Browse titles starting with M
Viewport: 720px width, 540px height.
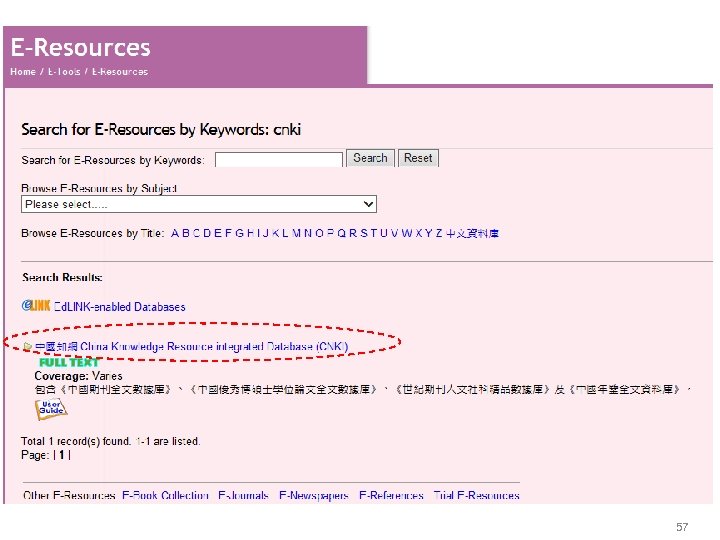click(x=296, y=233)
